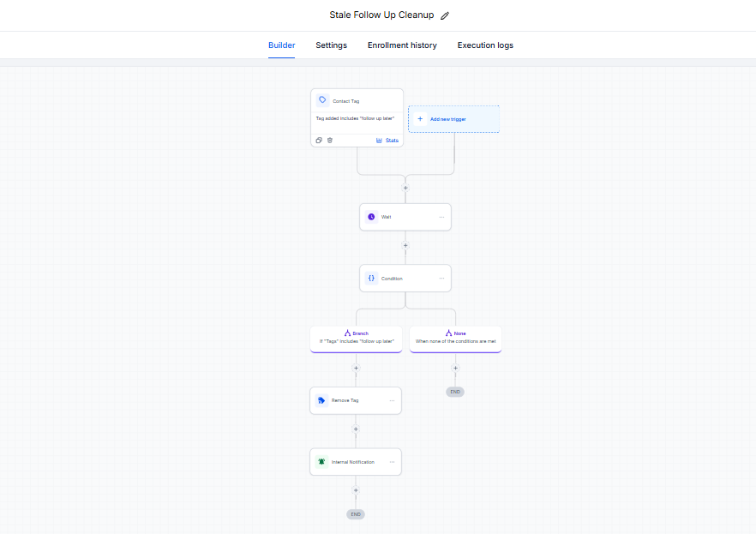Click the END marker below Internal Notification

tap(356, 514)
